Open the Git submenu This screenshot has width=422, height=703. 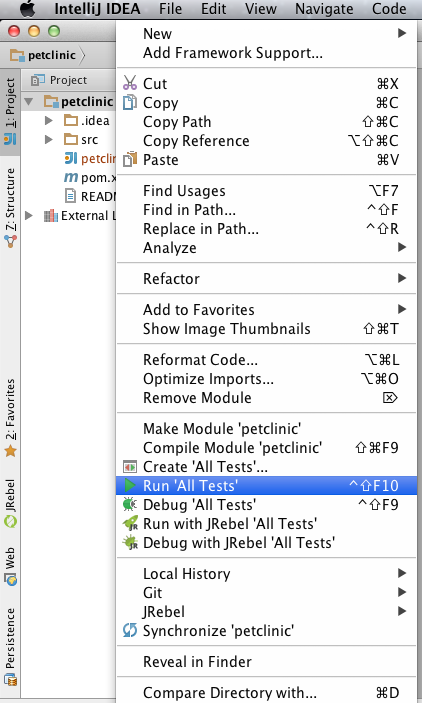[x=266, y=593]
